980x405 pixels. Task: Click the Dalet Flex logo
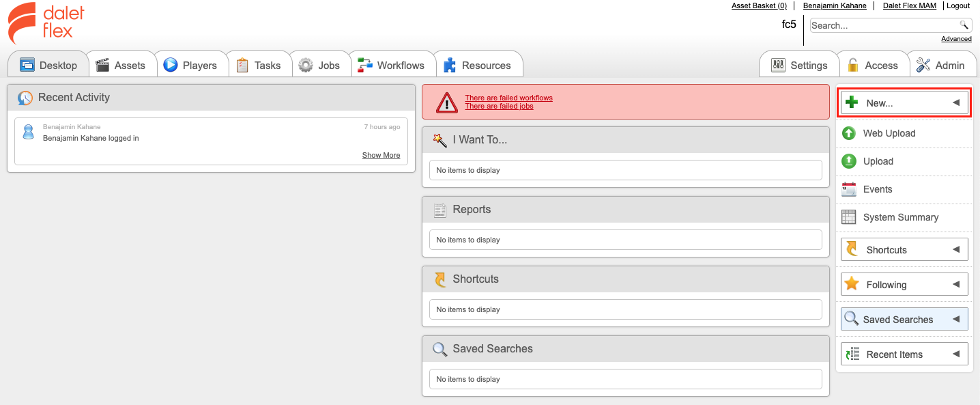[46, 23]
